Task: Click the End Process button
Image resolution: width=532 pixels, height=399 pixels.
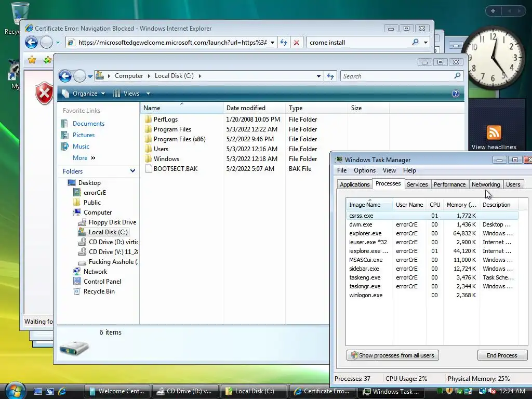Action: pos(502,355)
